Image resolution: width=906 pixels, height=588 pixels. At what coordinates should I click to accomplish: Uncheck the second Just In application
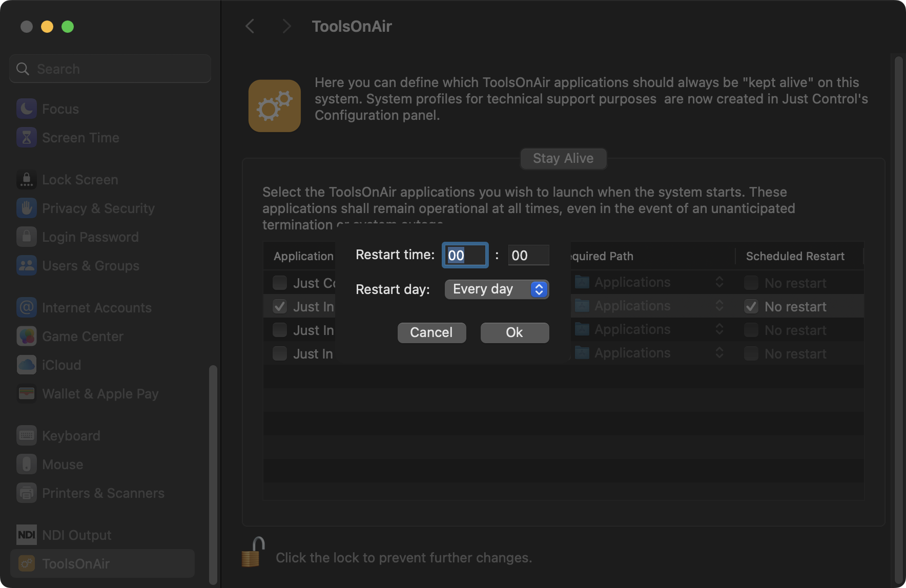280,306
